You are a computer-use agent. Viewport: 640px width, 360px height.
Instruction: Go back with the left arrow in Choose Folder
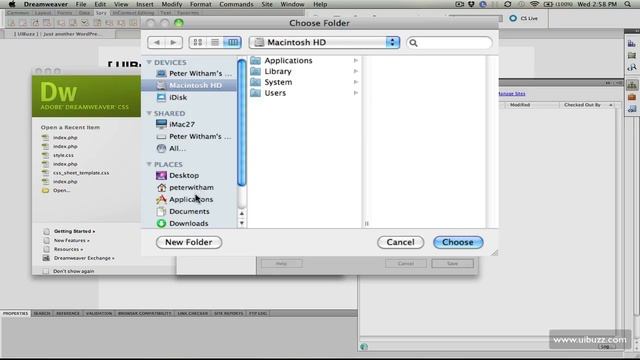click(x=156, y=42)
